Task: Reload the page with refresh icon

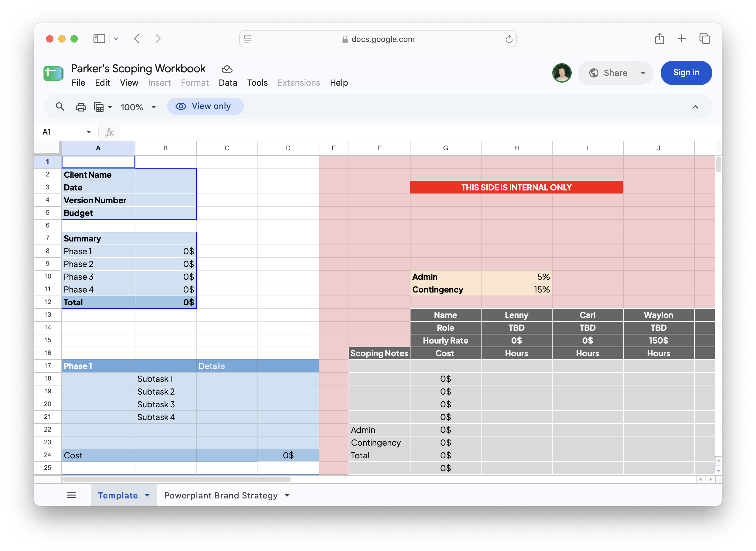Action: (x=509, y=39)
